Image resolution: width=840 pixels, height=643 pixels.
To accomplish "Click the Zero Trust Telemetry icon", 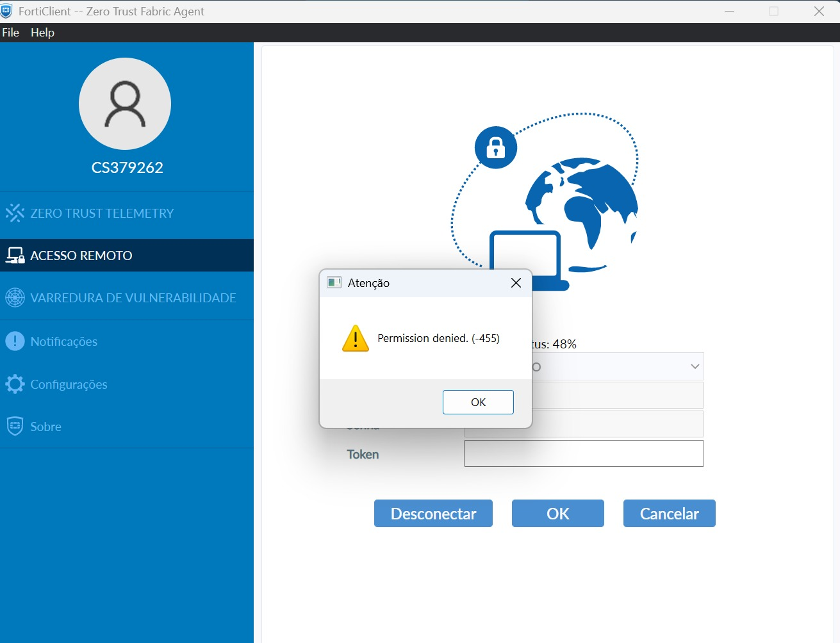I will tap(15, 213).
